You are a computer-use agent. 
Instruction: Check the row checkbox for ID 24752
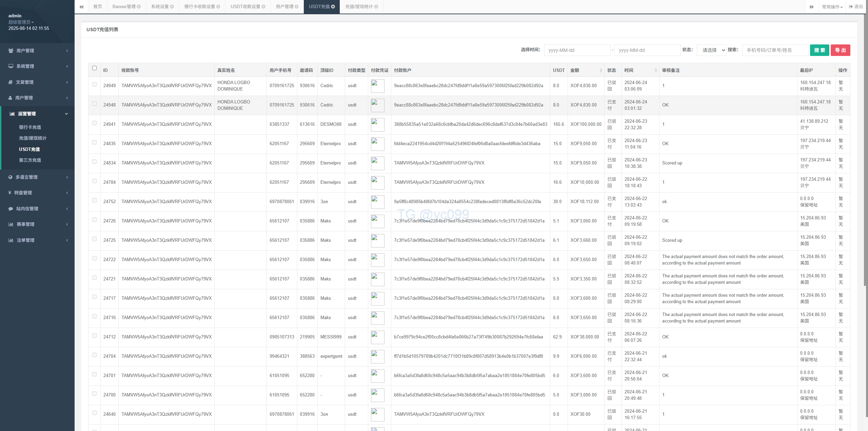click(x=94, y=200)
